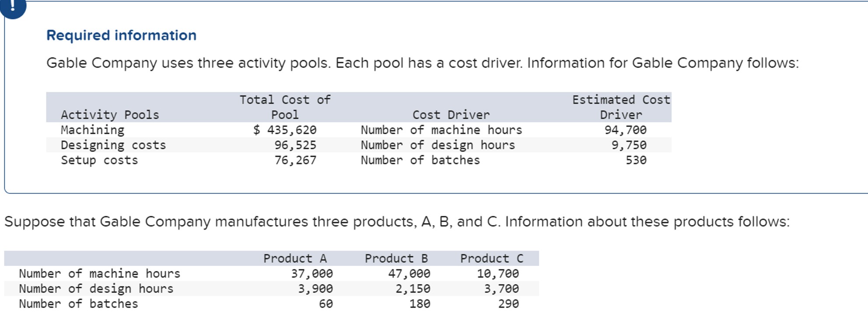
Task: Click Product A batches value 60
Action: tap(326, 303)
